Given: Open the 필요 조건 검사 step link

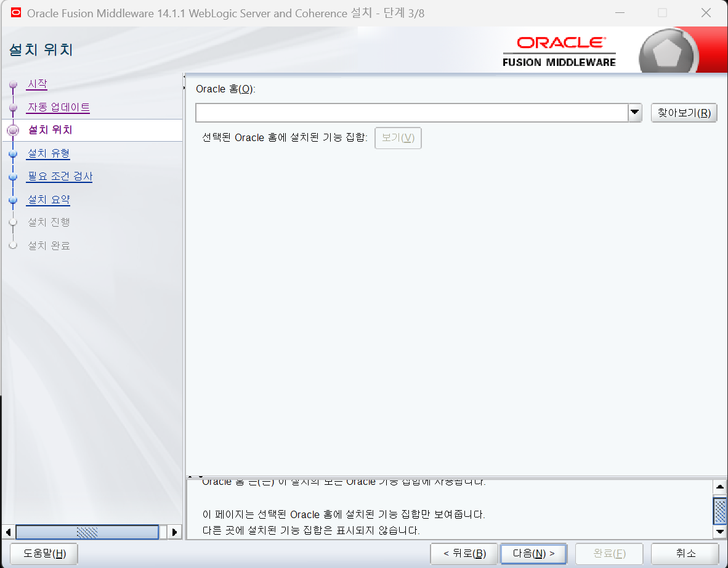Looking at the screenshot, I should tap(60, 176).
